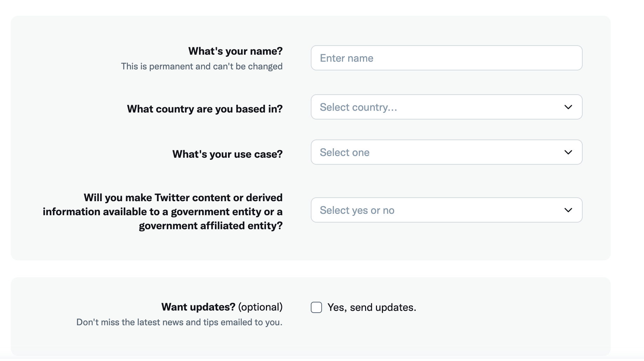Click the 'What's your name?' label
This screenshot has width=644, height=361.
click(235, 51)
